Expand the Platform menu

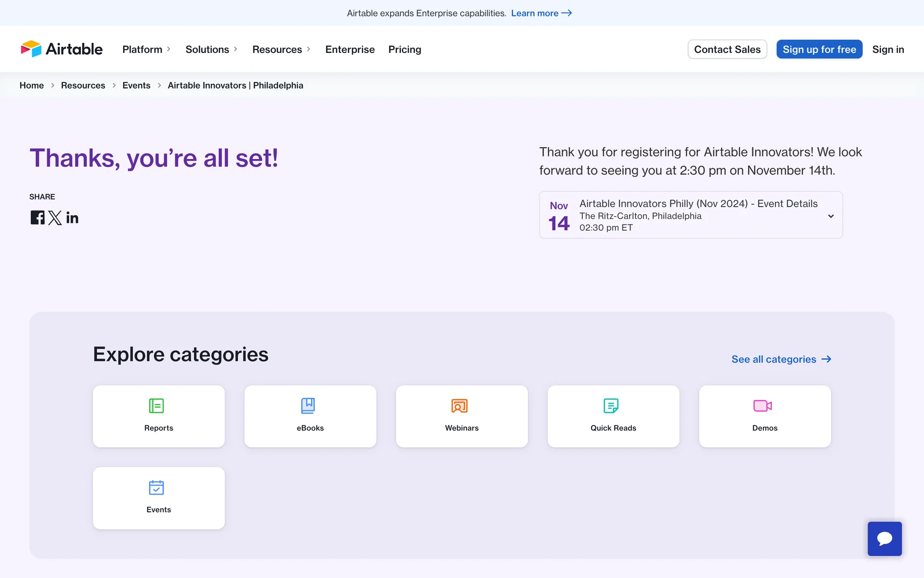click(146, 49)
